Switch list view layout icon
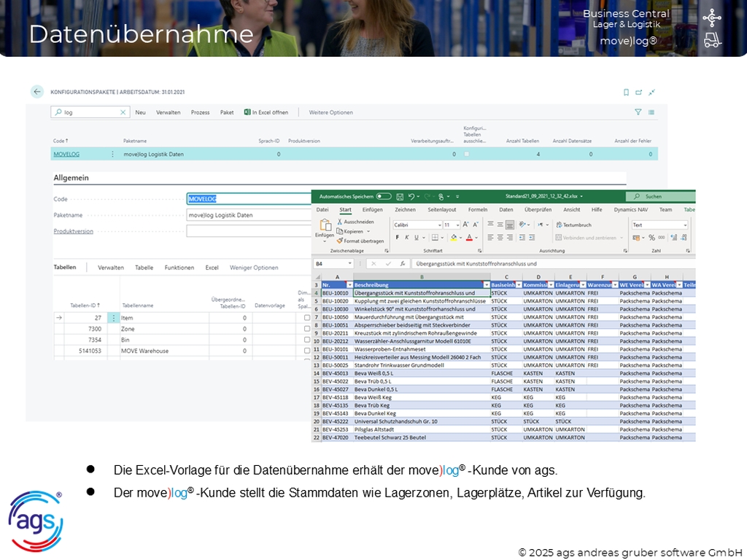The height and width of the screenshot is (560, 747). 651,112
